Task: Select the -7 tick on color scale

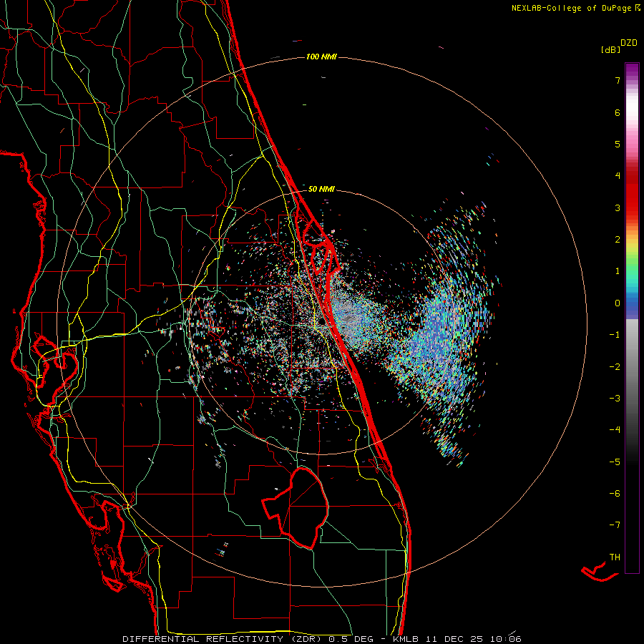Action: point(615,525)
